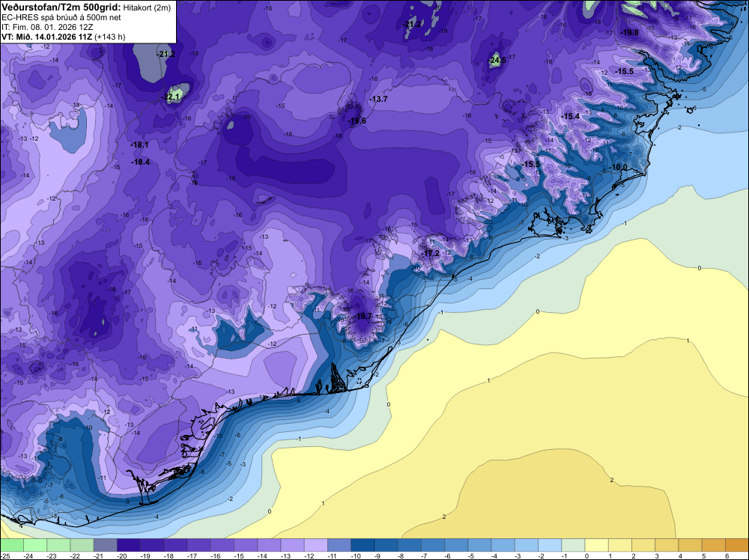Pick the golden legend swatch between 3 and 4
The width and height of the screenshot is (749, 560).
click(667, 545)
